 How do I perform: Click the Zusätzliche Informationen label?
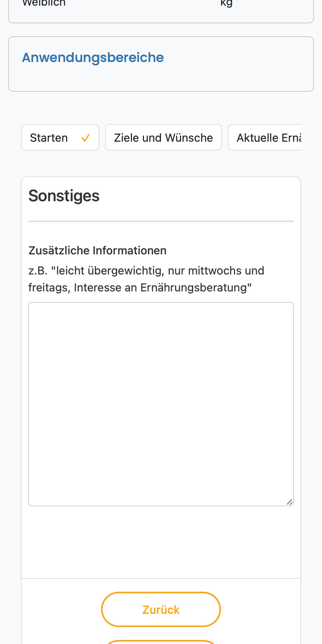tap(97, 250)
